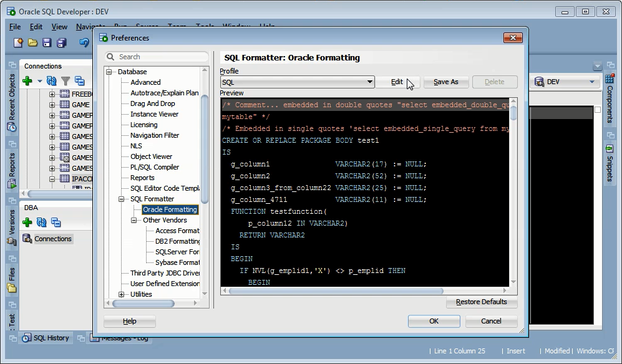
Task: Expand the GAME table node
Action: [x=52, y=105]
